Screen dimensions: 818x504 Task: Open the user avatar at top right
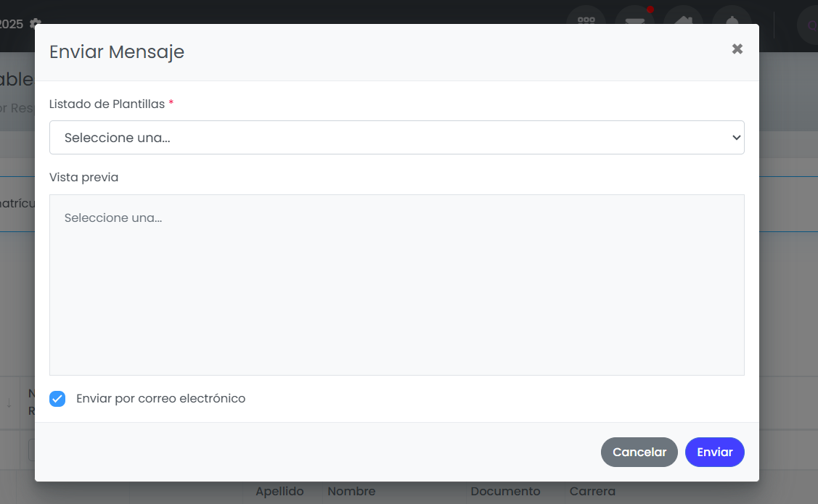point(809,25)
